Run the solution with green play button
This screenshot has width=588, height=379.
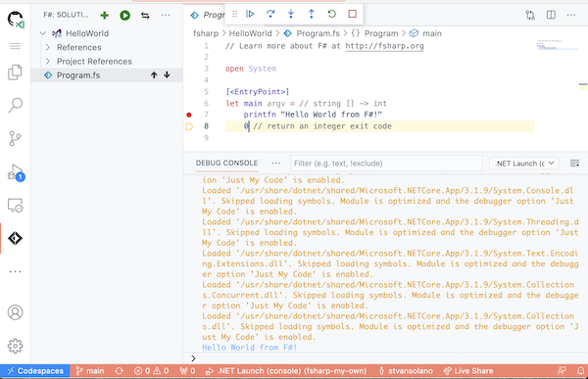click(x=124, y=15)
